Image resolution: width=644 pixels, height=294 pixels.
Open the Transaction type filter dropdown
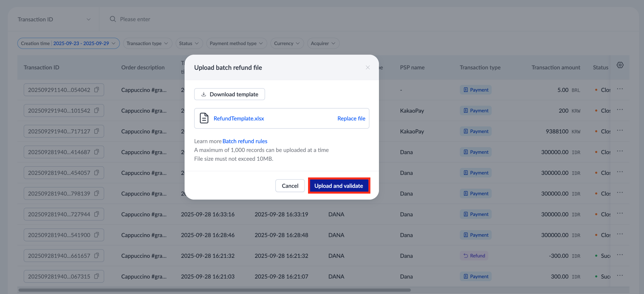pyautogui.click(x=147, y=43)
